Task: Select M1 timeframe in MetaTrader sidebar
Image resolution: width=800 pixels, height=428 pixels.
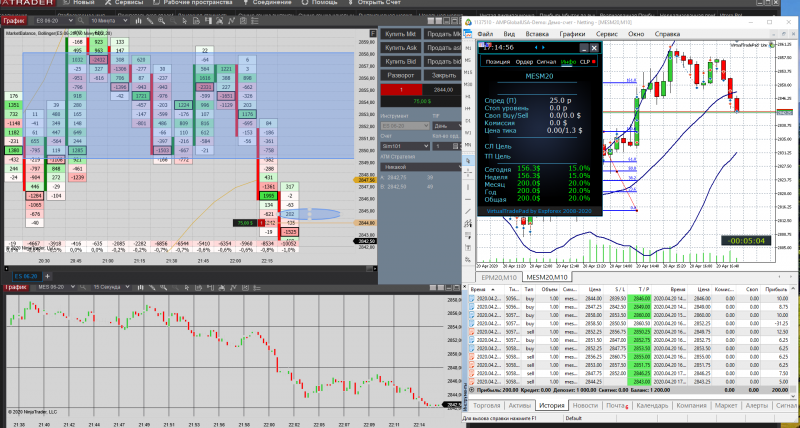Action: click(468, 48)
